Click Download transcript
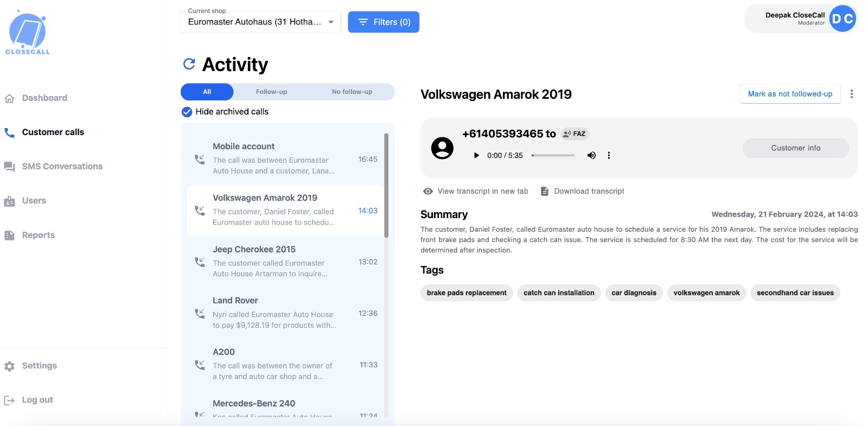This screenshot has width=868, height=426. (582, 192)
